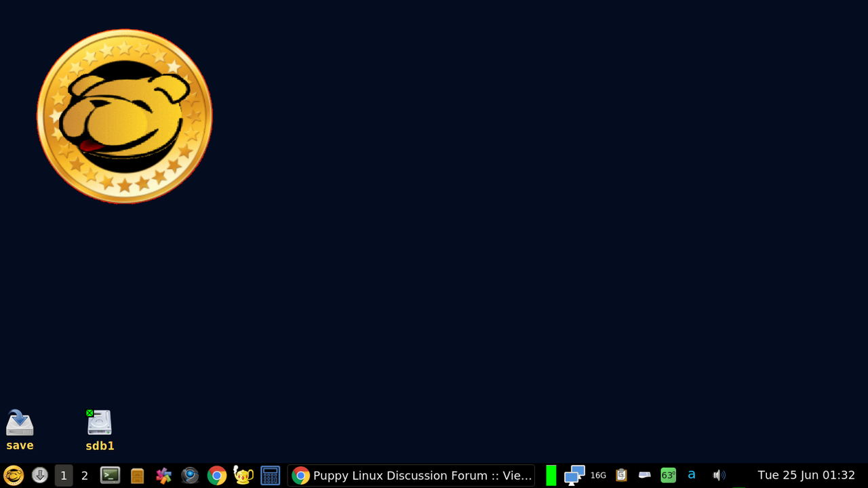The image size is (868, 488).
Task: Click the save desktop icon
Action: pyautogui.click(x=20, y=430)
